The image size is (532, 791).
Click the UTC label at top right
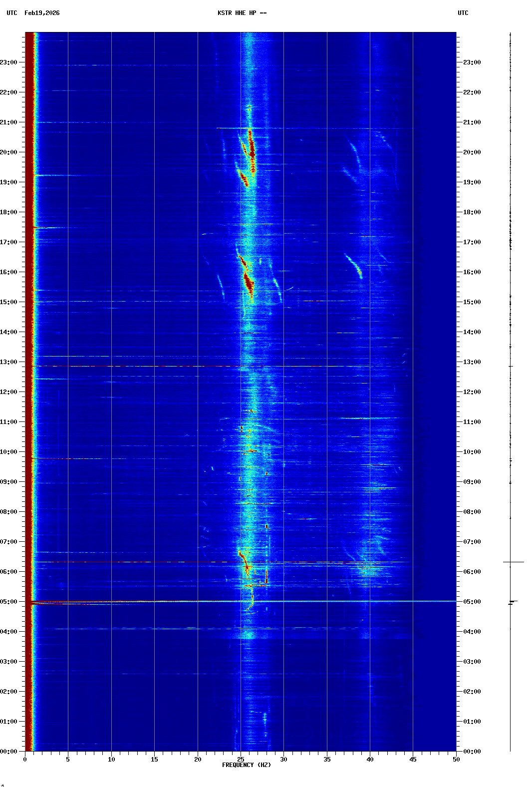(463, 13)
